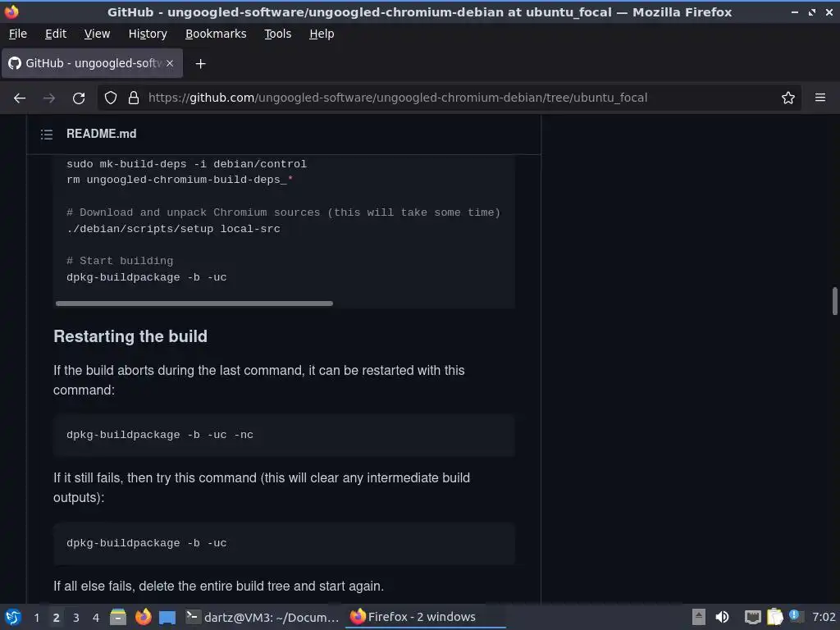The height and width of the screenshot is (630, 840).
Task: Click 'sudo mk-build-deps -i debian/control' line
Action: coord(186,164)
